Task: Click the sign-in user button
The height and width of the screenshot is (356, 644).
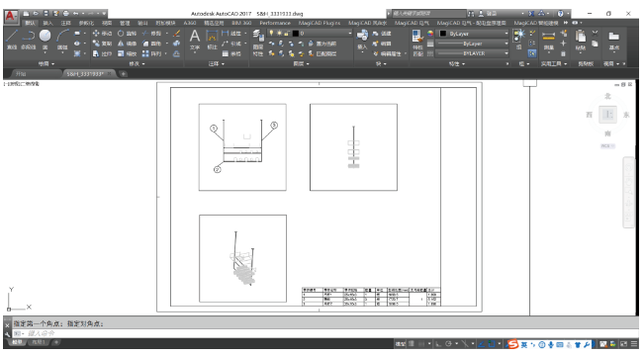Action: 489,14
